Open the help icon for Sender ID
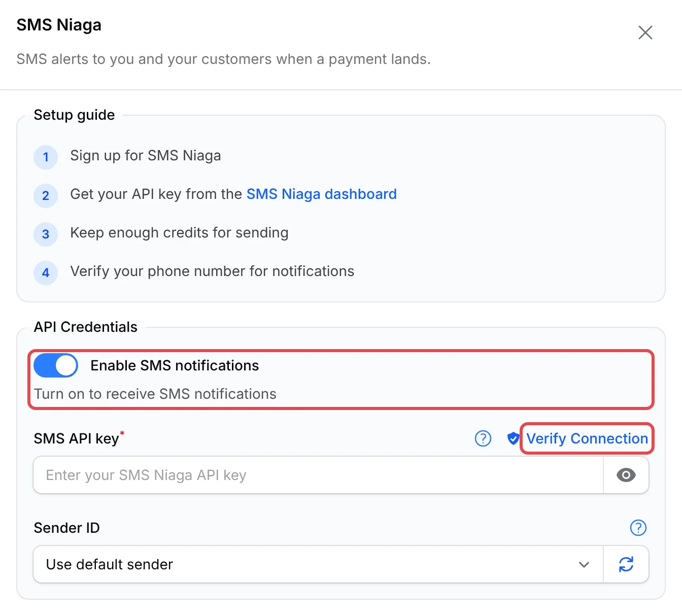The width and height of the screenshot is (682, 616). coord(638,528)
